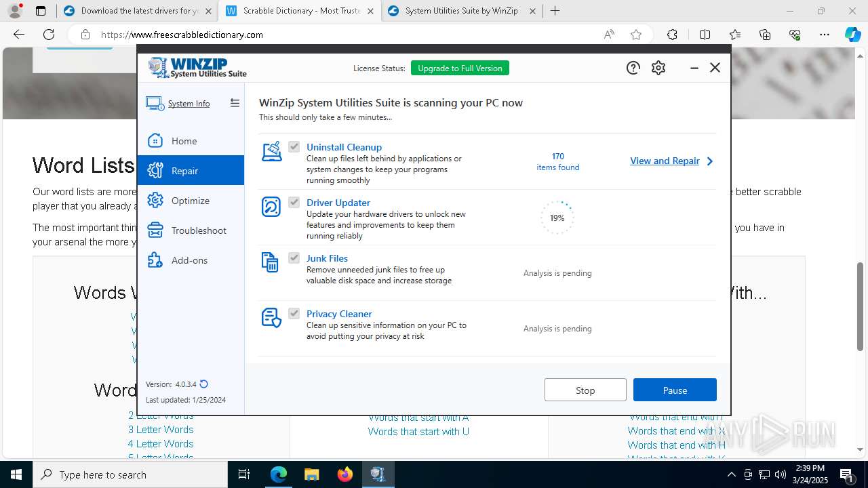The width and height of the screenshot is (868, 488).
Task: Go to the Optimize section
Action: pyautogui.click(x=191, y=201)
